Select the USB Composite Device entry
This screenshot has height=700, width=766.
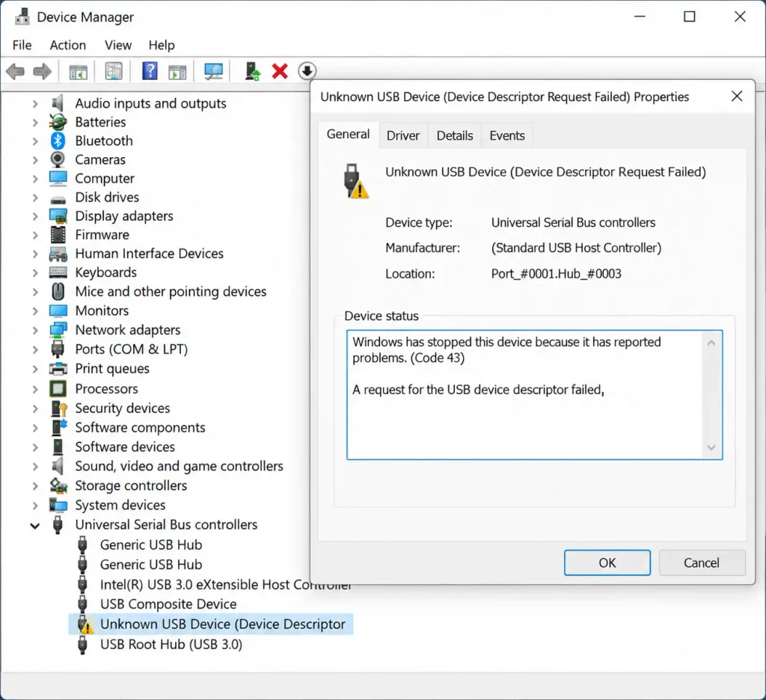[168, 604]
